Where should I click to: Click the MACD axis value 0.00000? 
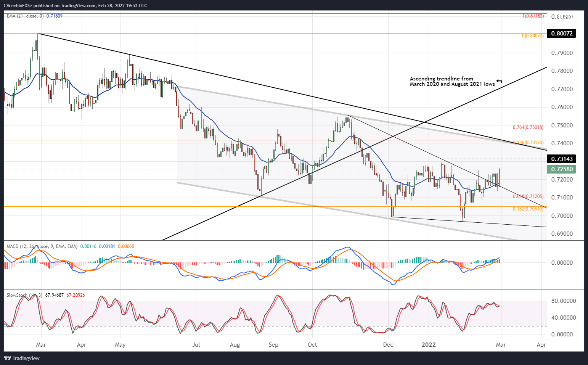point(562,263)
